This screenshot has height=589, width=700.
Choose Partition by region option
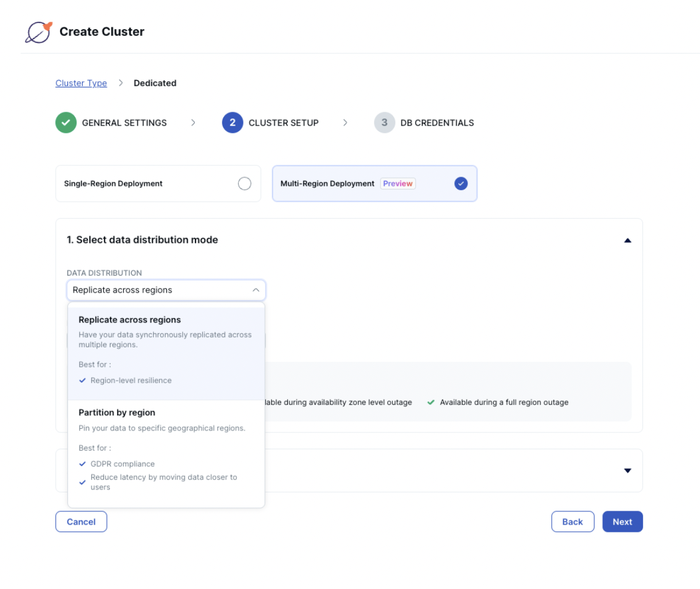coord(117,413)
